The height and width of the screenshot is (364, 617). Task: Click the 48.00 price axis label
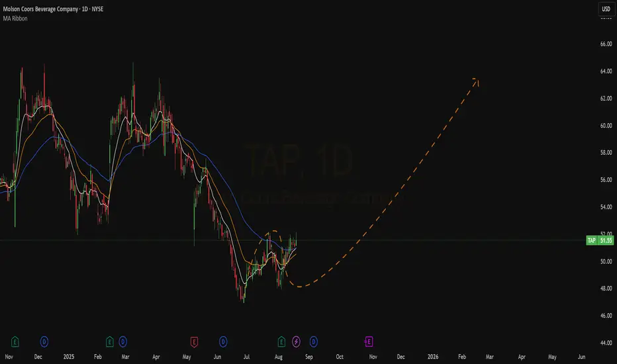(606, 289)
